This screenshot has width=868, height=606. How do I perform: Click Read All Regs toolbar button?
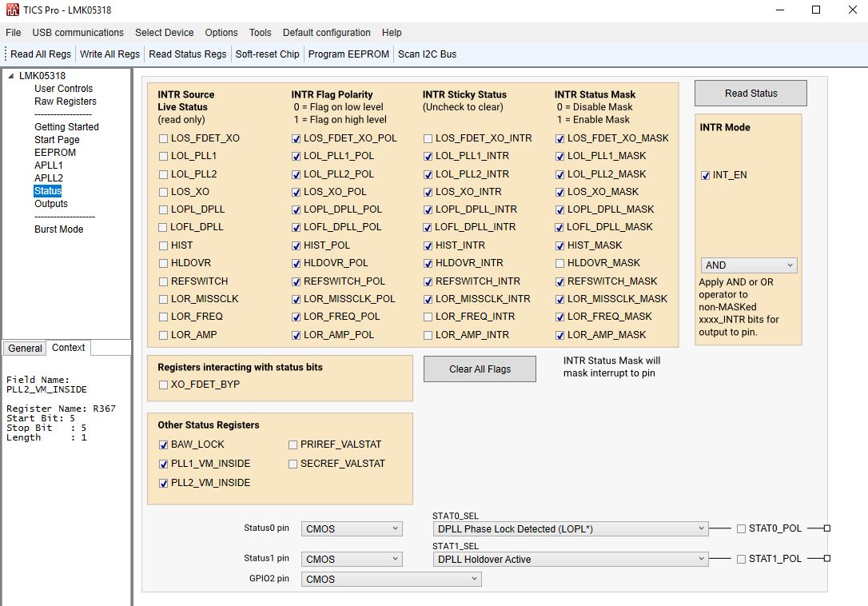41,54
